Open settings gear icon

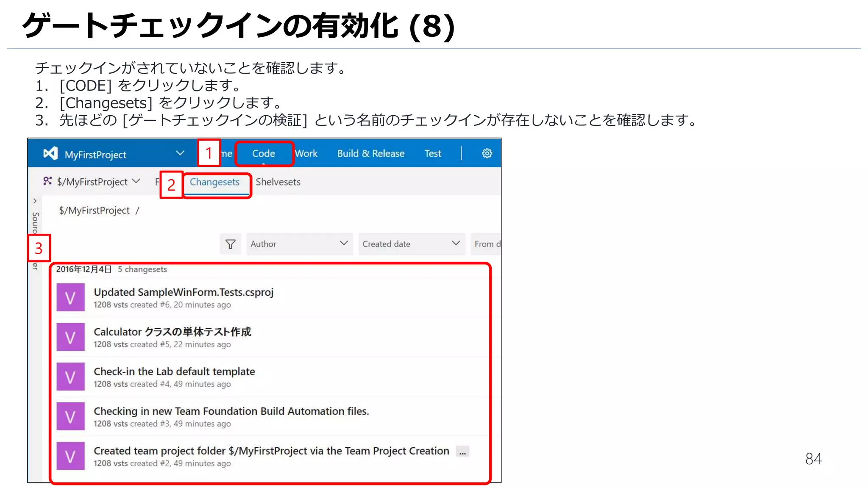tap(487, 153)
